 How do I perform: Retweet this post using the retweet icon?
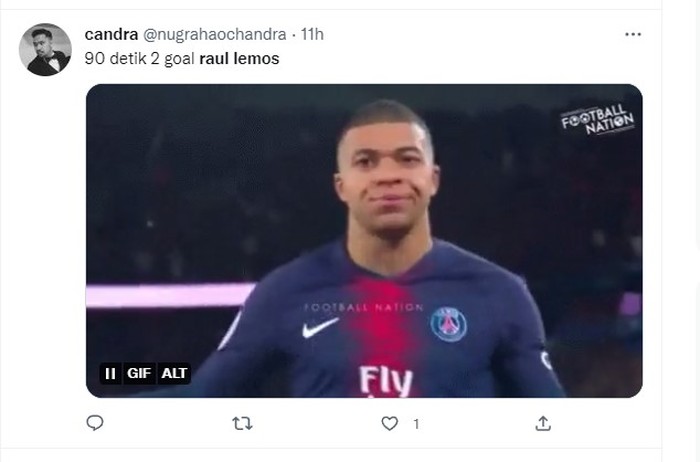(x=242, y=424)
